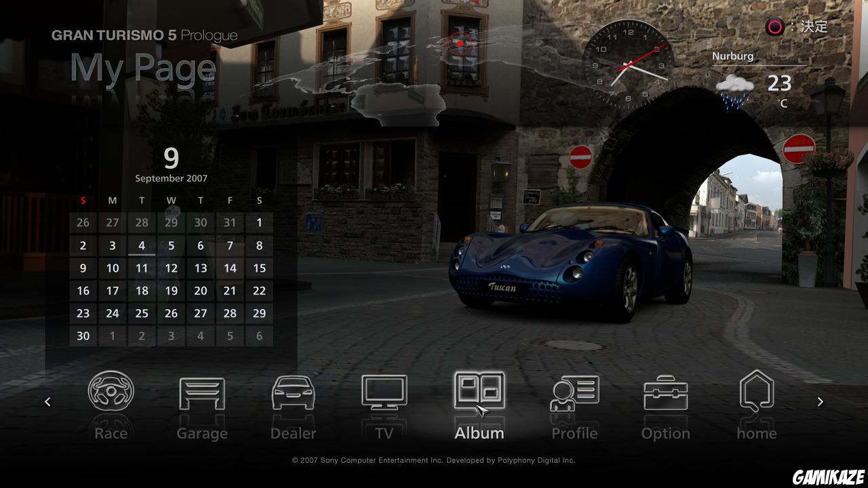Select September 15 on the calendar
Viewport: 868px width, 488px height.
tap(259, 268)
